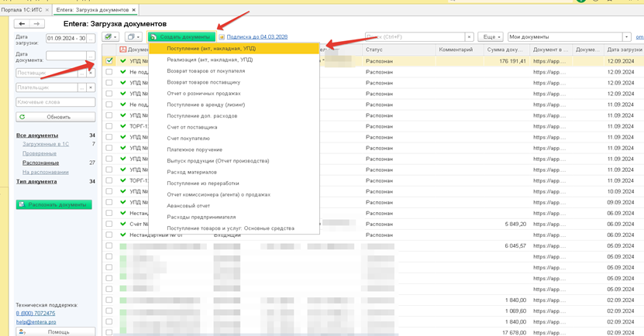Select Выпуск продукции (Отчет производства)

[x=234, y=161]
